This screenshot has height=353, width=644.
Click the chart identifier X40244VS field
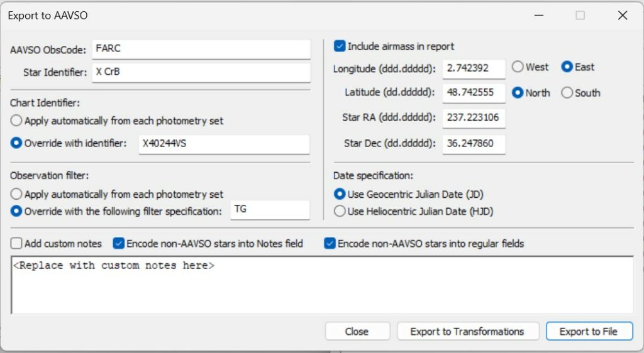(x=224, y=144)
